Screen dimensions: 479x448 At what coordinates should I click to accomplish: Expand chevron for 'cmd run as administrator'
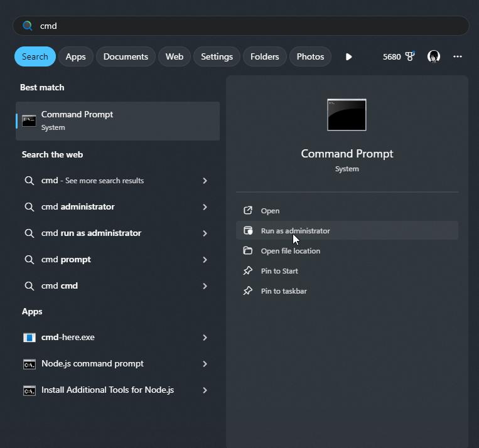pyautogui.click(x=205, y=233)
